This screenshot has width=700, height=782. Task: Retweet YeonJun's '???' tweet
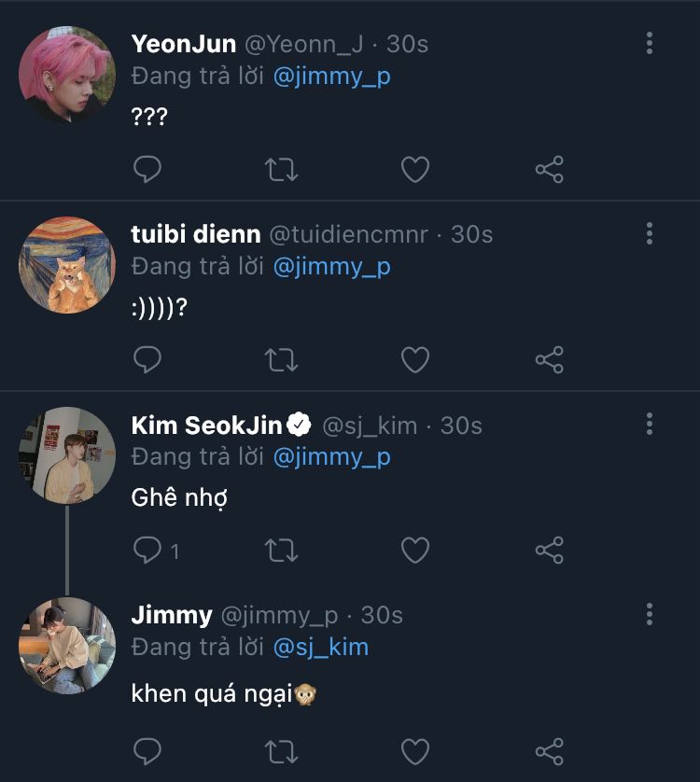coord(282,169)
